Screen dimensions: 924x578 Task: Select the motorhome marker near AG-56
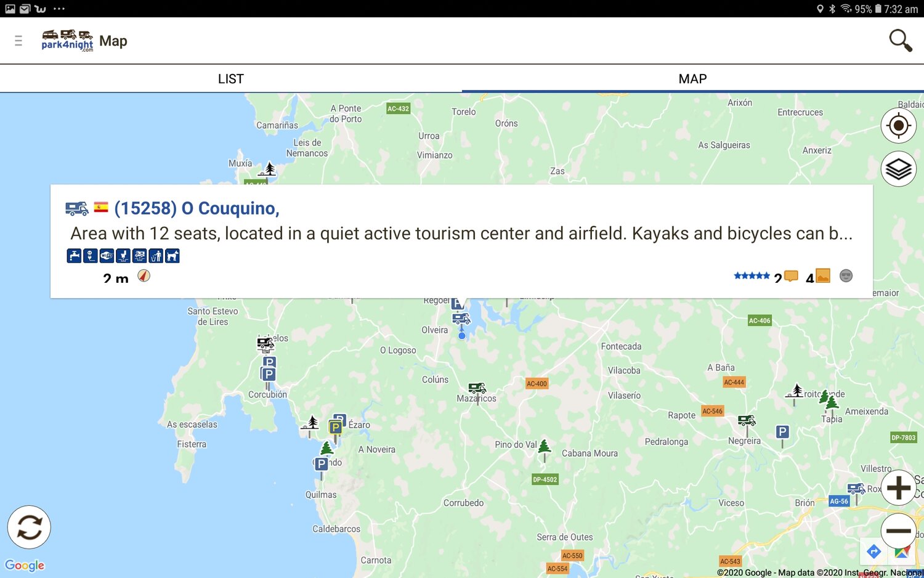(x=856, y=489)
